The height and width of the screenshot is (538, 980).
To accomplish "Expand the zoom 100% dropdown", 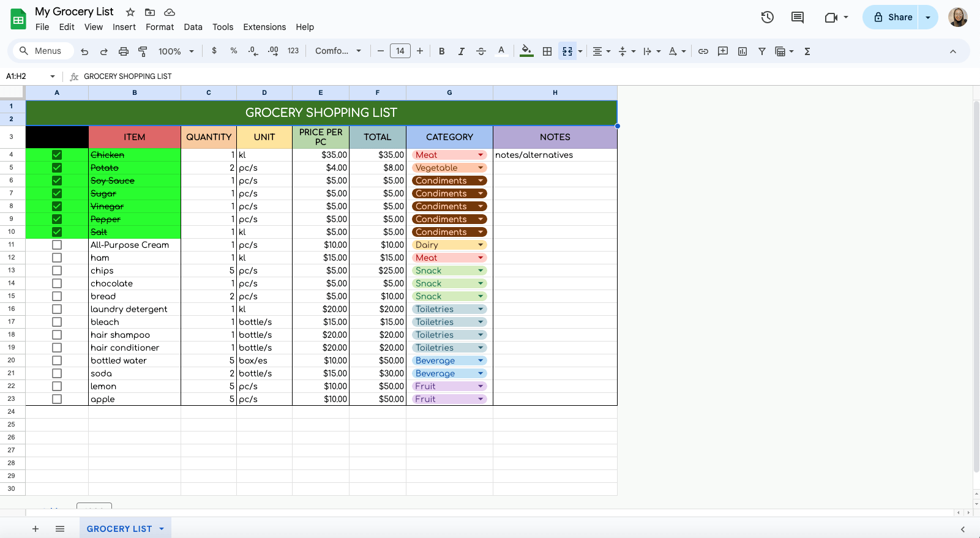I will (176, 51).
